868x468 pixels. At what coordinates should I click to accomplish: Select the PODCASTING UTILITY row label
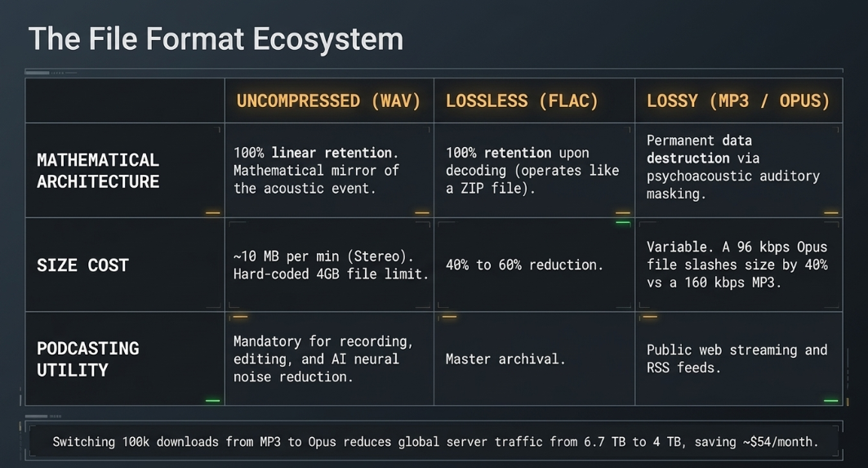coord(88,359)
